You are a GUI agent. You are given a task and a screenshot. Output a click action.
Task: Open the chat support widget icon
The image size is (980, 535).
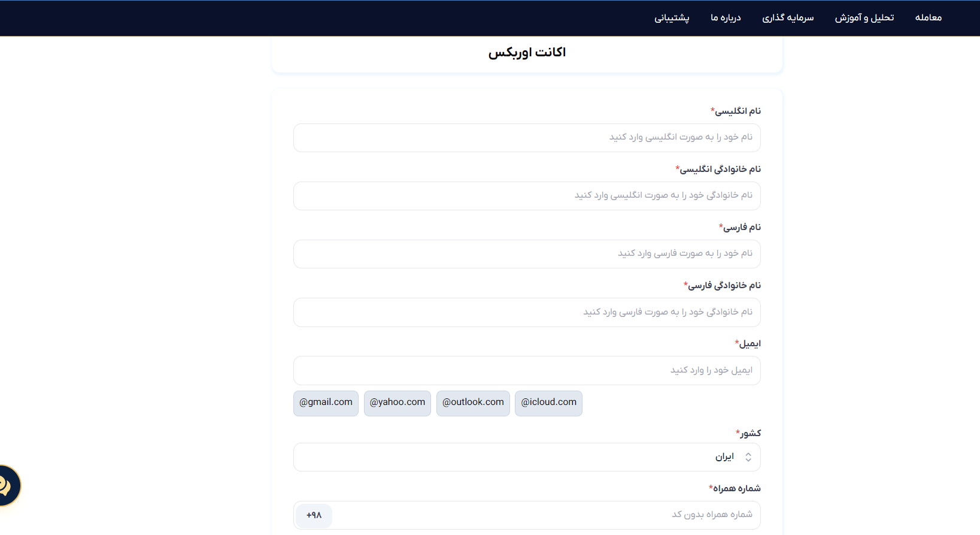click(x=7, y=485)
